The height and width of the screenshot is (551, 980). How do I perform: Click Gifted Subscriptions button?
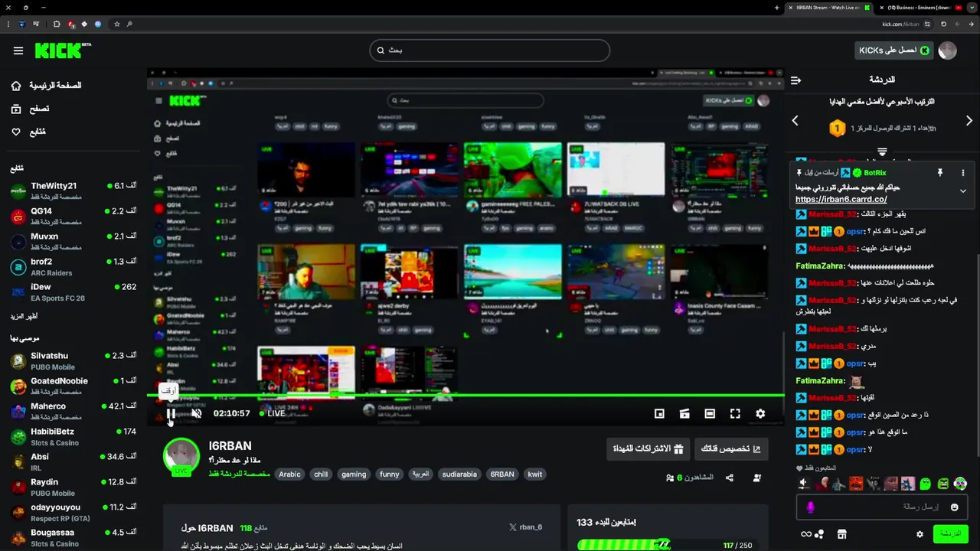[x=648, y=449]
